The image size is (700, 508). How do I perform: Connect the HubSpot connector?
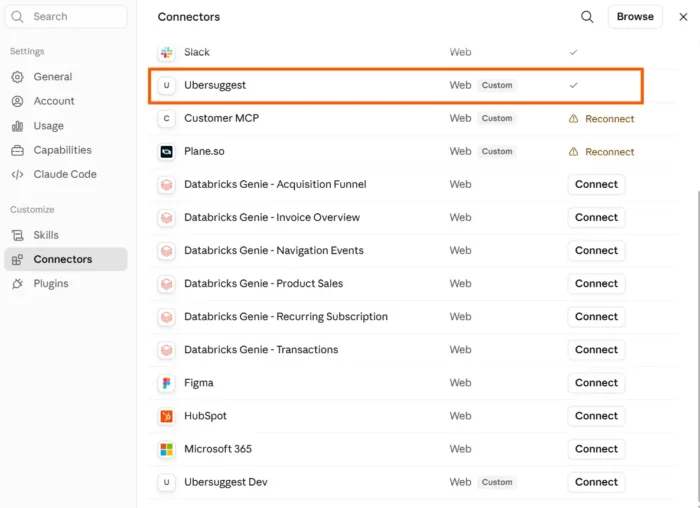[x=596, y=416]
